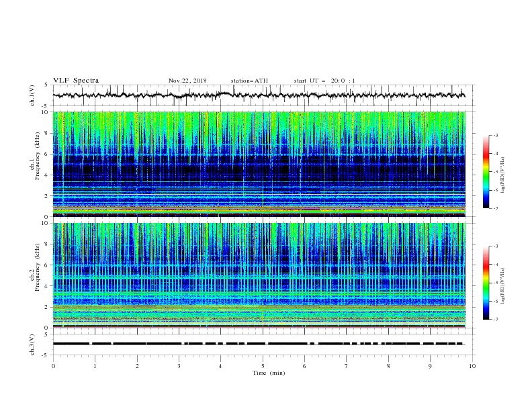
Task: Click the ch.1 frequency spectrogram panel
Action: [259, 164]
